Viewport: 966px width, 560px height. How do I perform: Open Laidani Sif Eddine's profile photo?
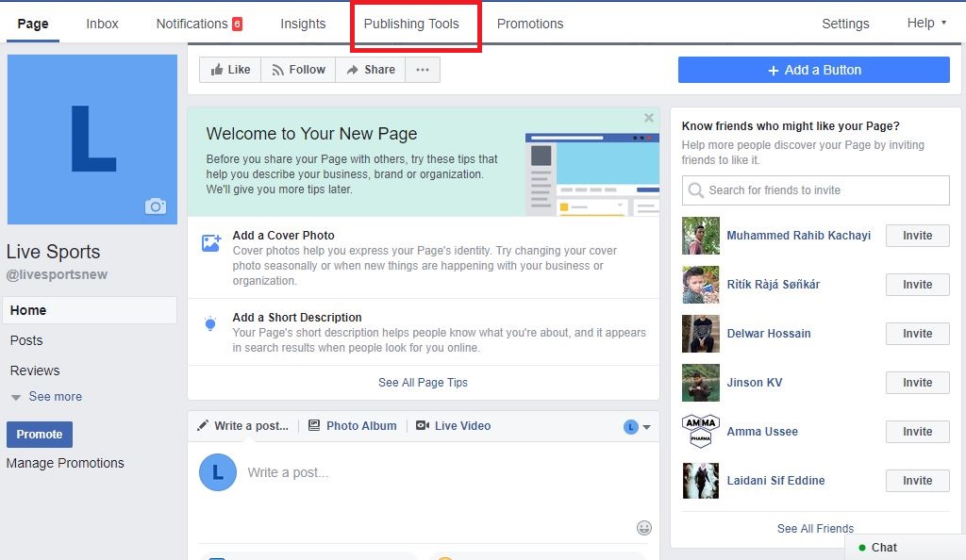[x=701, y=481]
